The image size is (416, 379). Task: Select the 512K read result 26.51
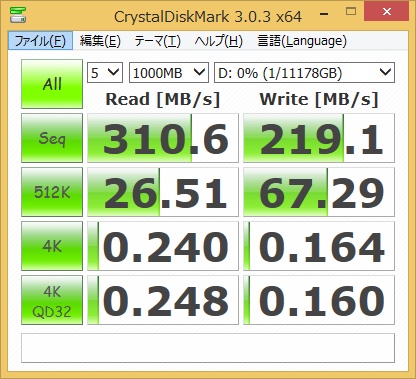pos(163,192)
